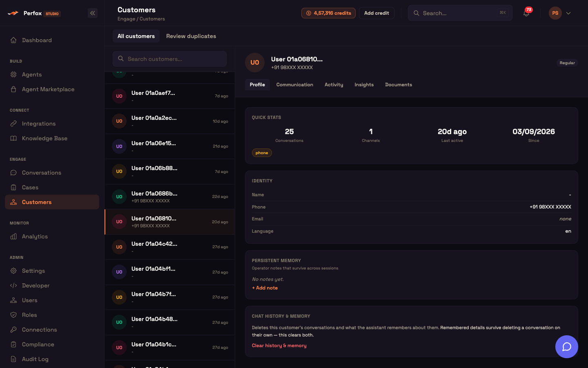This screenshot has height=368, width=588.
Task: Click the Agents icon in the sidebar
Action: tap(13, 74)
